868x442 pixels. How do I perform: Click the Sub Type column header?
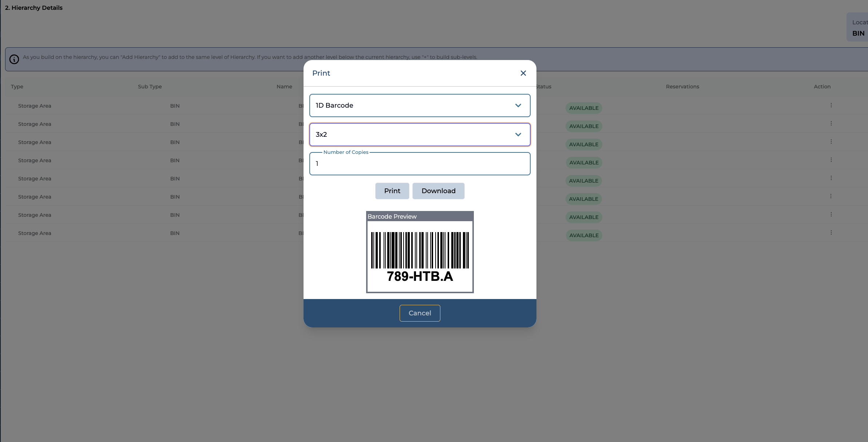(x=150, y=87)
